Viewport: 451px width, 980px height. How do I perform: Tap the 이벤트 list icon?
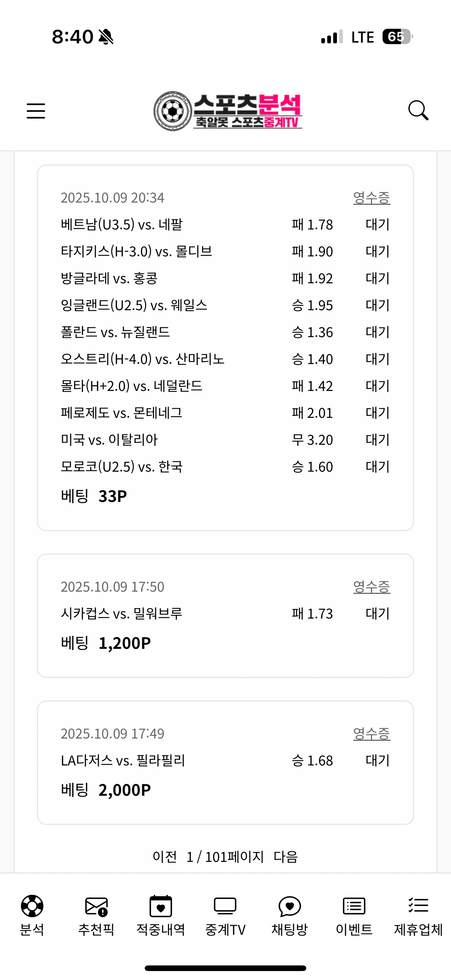tap(354, 906)
